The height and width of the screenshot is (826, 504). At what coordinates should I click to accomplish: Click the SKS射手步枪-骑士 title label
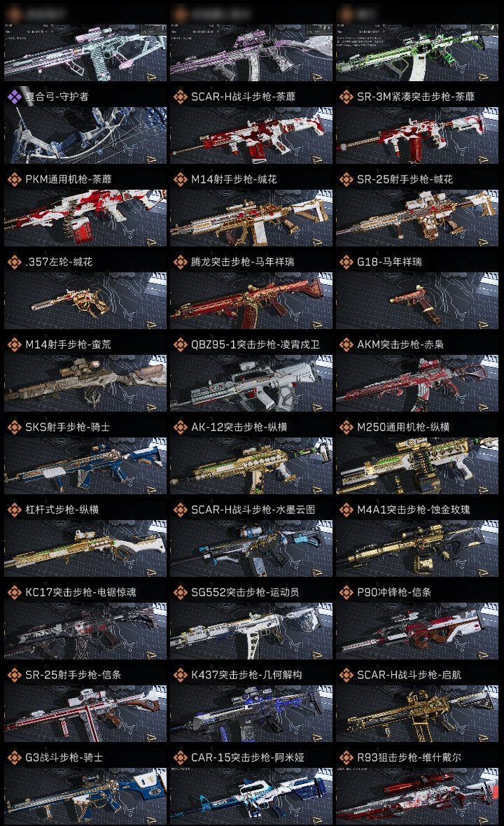tap(67, 427)
